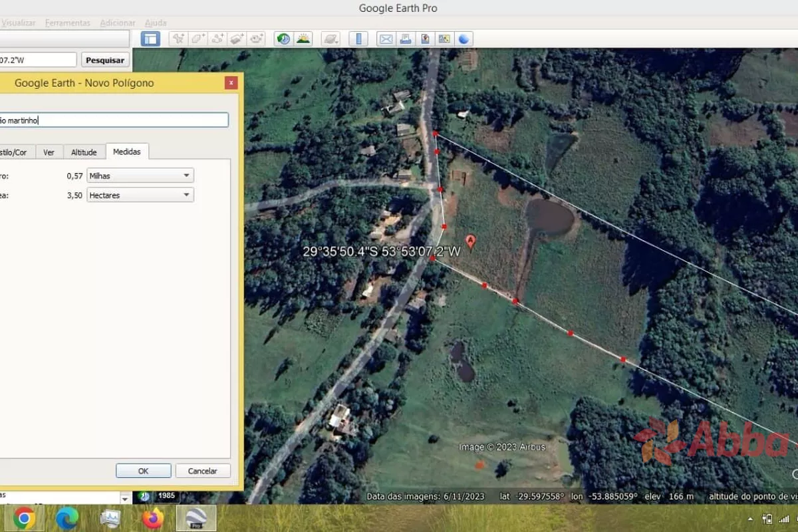Click the system tray up arrow icon
The height and width of the screenshot is (532, 798).
click(x=750, y=519)
